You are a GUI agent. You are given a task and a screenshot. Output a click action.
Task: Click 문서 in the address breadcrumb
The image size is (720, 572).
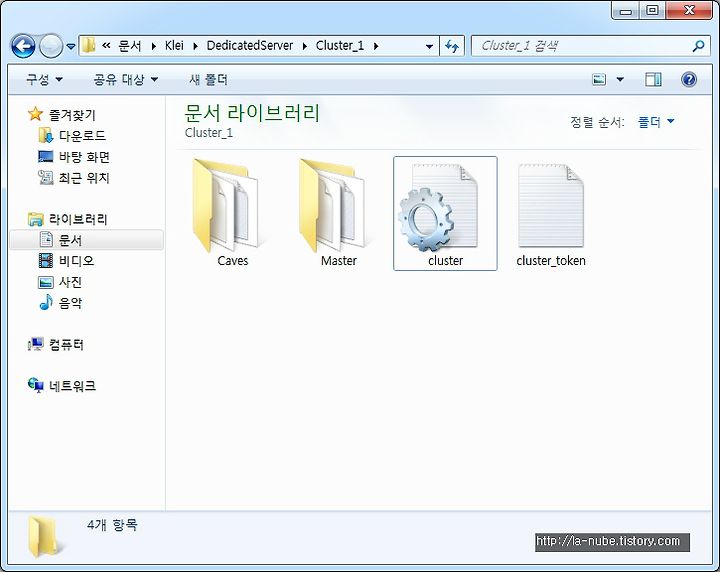(130, 46)
